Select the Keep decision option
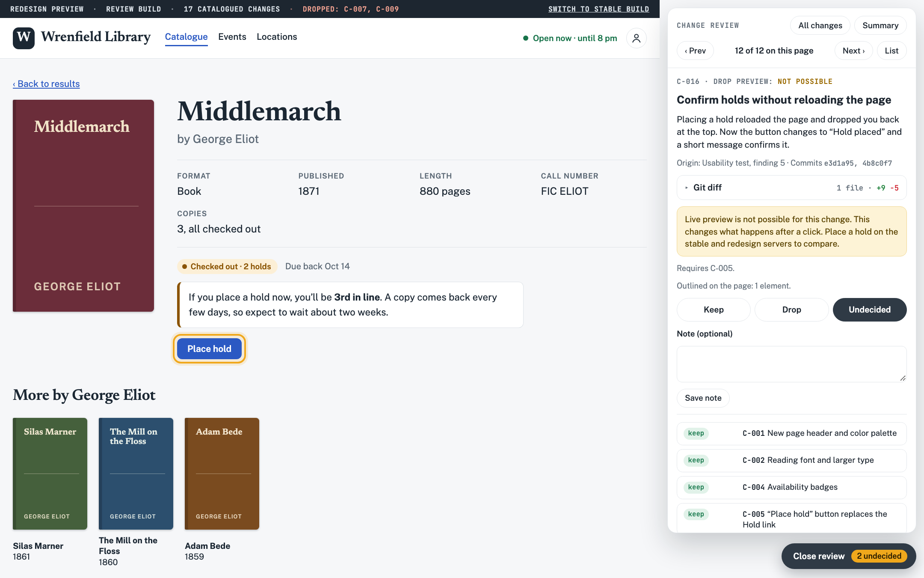 pos(714,310)
